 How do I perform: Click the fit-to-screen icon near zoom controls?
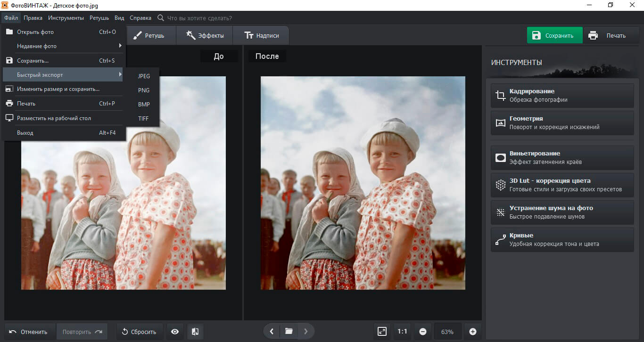click(382, 332)
